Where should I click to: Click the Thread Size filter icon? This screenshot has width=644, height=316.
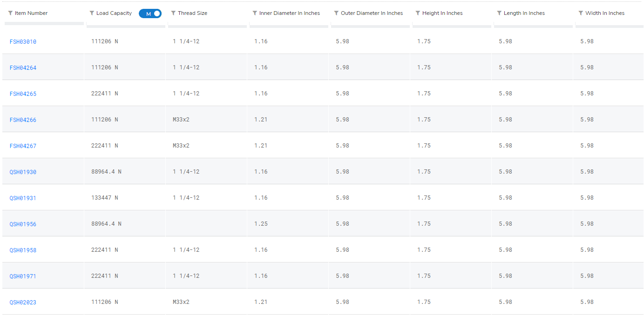[x=173, y=13]
